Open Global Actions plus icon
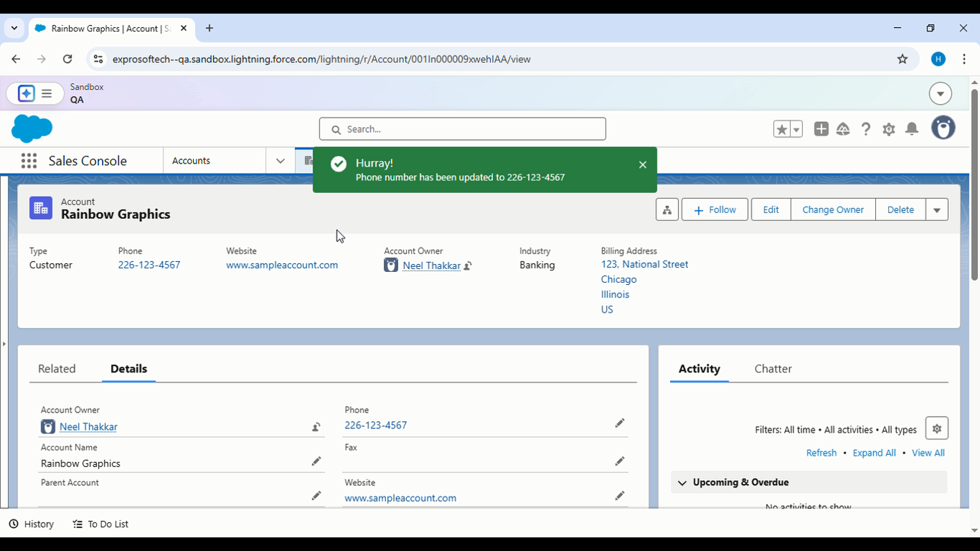 (821, 129)
